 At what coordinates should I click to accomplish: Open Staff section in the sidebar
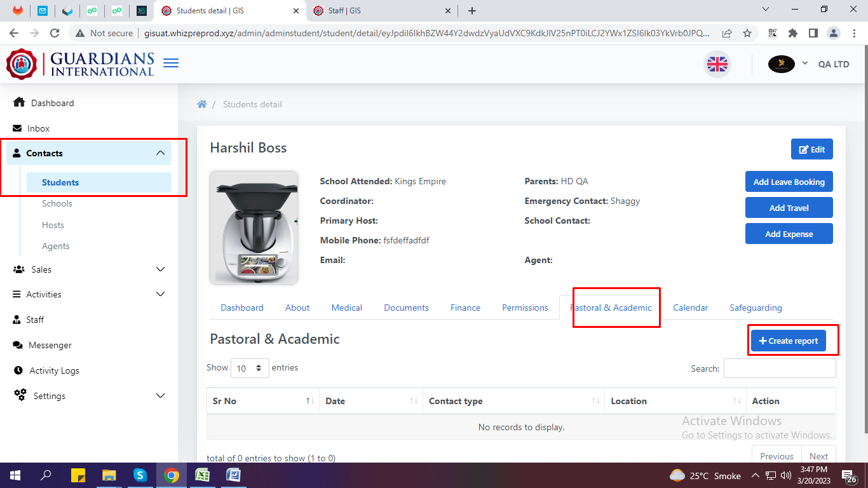pyautogui.click(x=35, y=320)
